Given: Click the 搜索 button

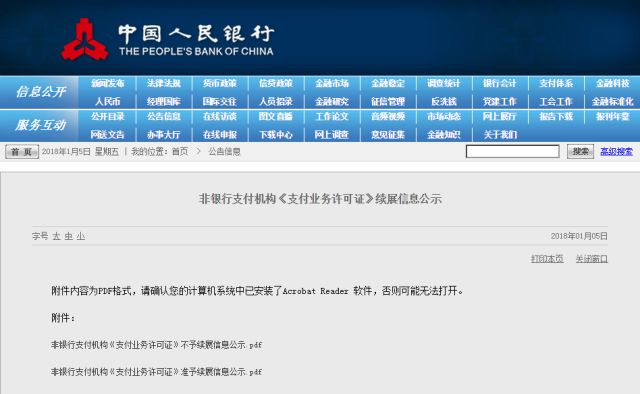Looking at the screenshot, I should coord(580,151).
